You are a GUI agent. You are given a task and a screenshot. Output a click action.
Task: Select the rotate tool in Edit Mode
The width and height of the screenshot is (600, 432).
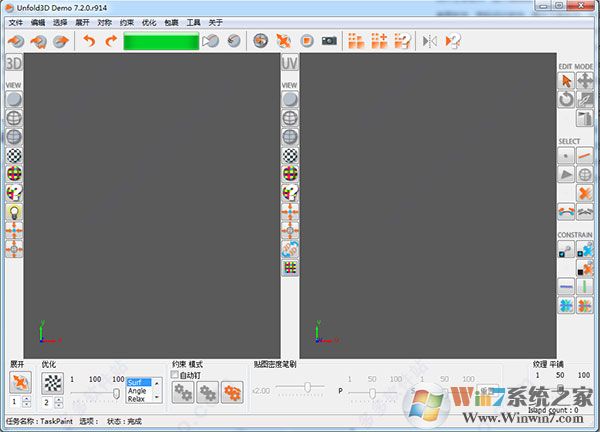pyautogui.click(x=566, y=99)
